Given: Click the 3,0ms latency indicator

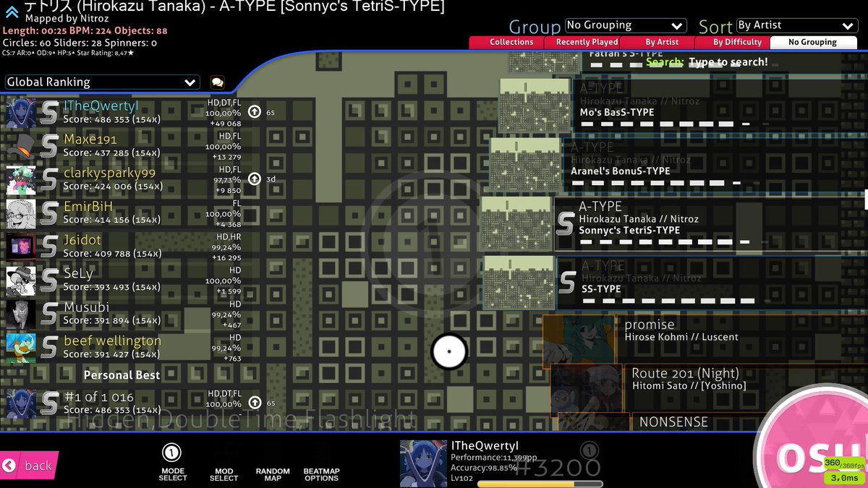Looking at the screenshot, I should tap(843, 478).
